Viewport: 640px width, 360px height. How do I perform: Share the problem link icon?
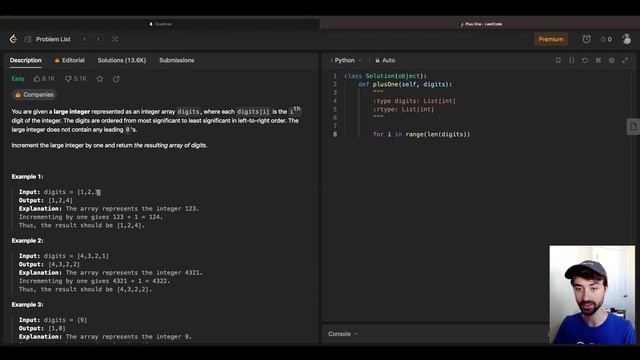pyautogui.click(x=116, y=79)
